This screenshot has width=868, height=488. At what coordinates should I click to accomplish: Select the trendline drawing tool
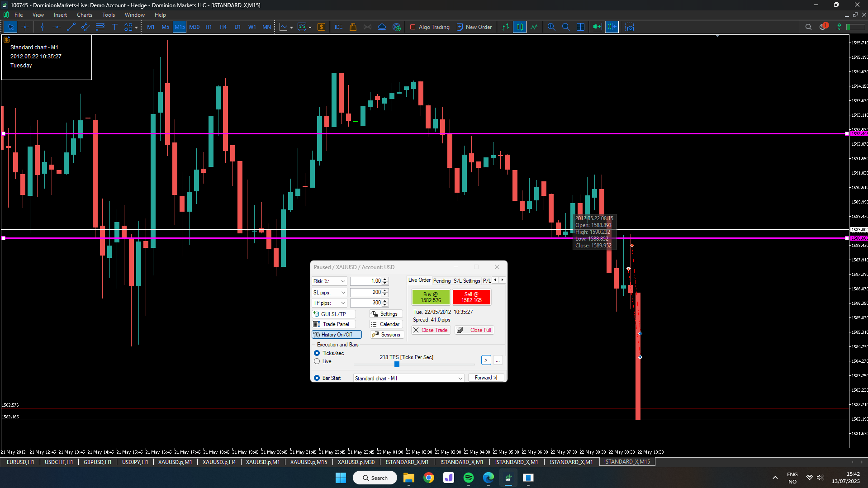(x=71, y=27)
